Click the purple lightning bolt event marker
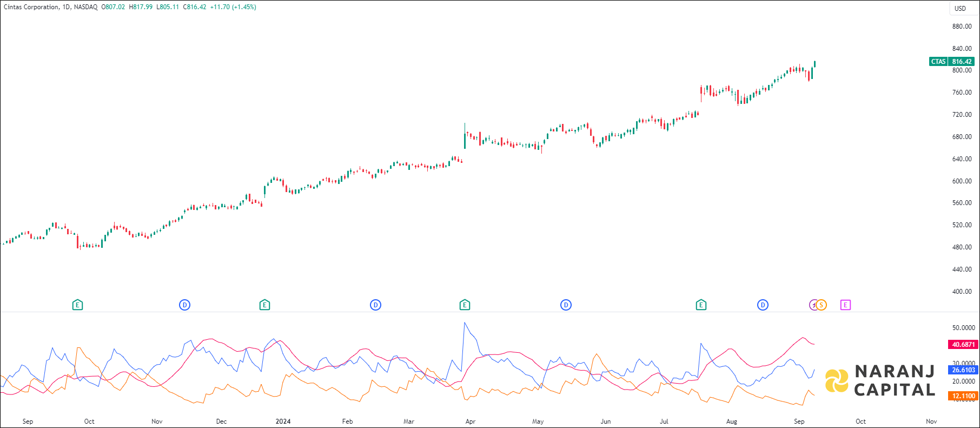The width and height of the screenshot is (980, 428). click(813, 305)
